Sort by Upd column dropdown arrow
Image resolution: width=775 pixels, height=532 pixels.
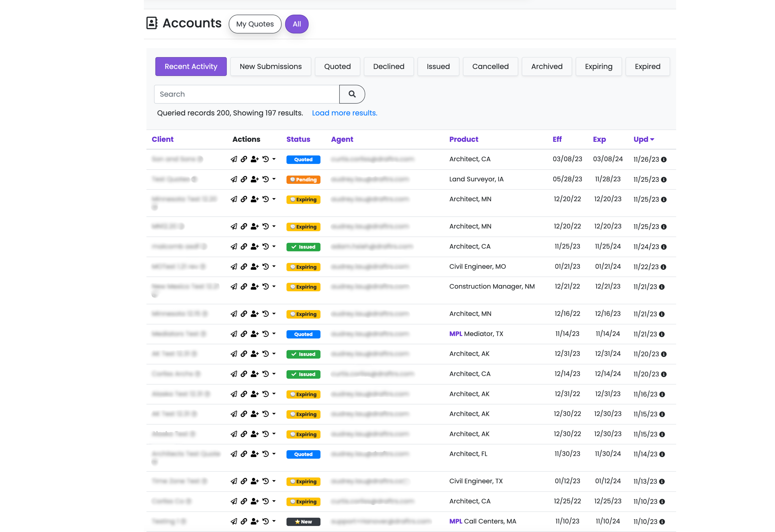pos(652,139)
